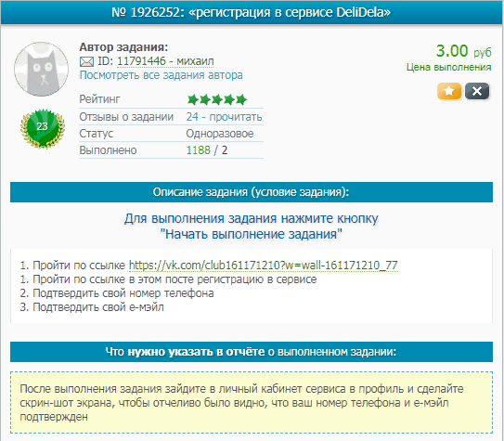This screenshot has width=504, height=441.
Task: Click the price '3.00 руб'
Action: (x=463, y=51)
